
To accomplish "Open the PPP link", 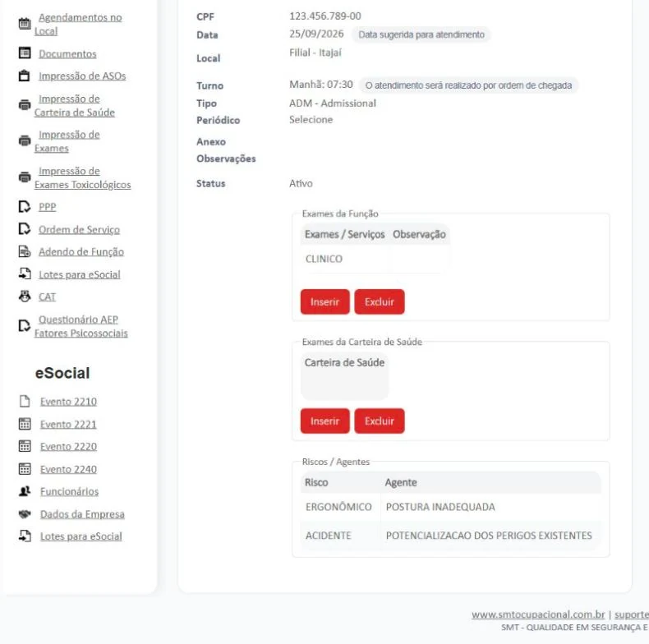I will coord(47,206).
